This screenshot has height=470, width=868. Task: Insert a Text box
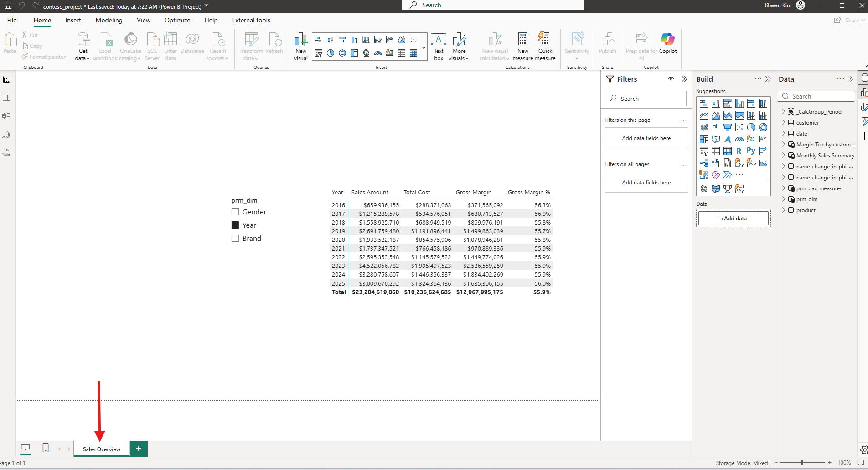pyautogui.click(x=439, y=47)
